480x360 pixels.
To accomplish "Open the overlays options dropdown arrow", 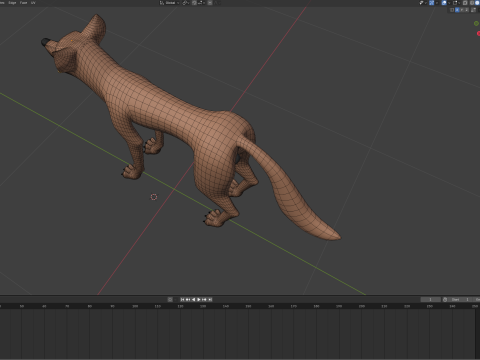I will coord(449,3).
